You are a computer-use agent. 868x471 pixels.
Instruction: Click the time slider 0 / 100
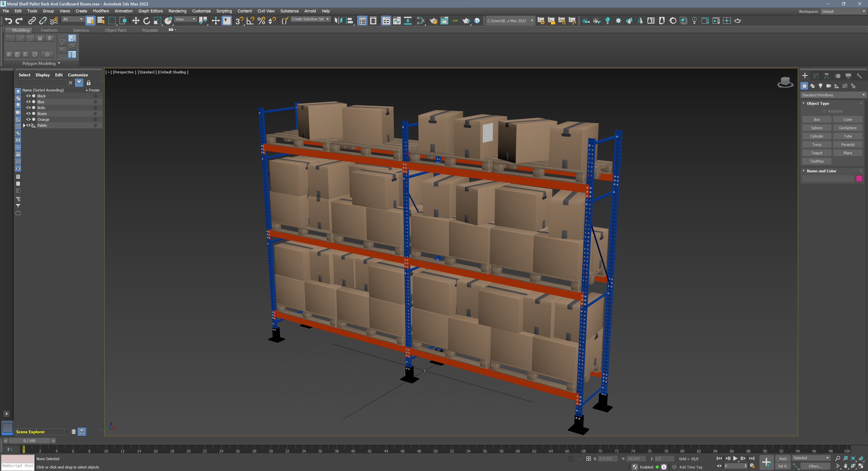[x=29, y=441]
